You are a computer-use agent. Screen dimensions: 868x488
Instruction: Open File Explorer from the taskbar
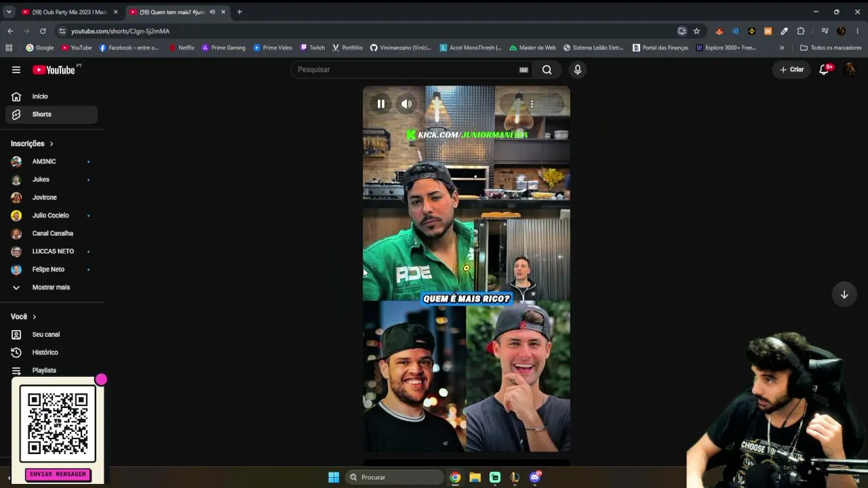click(475, 477)
